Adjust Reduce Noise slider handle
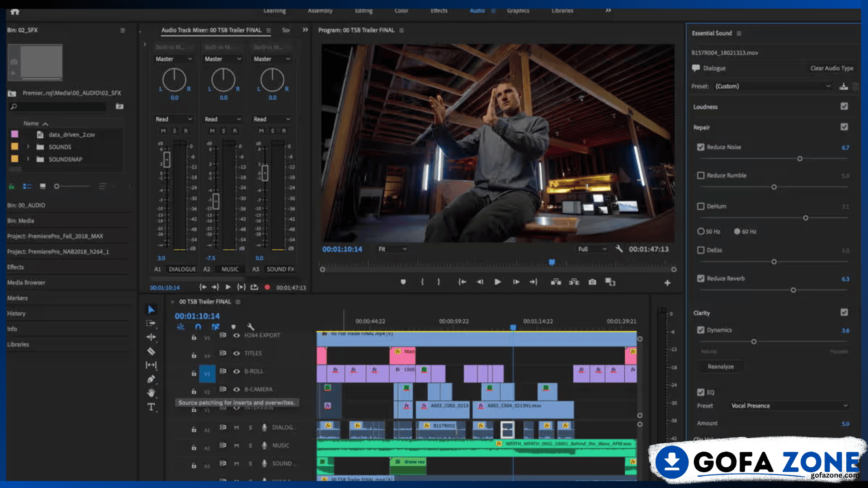Viewport: 868px width, 488px height. pos(800,159)
